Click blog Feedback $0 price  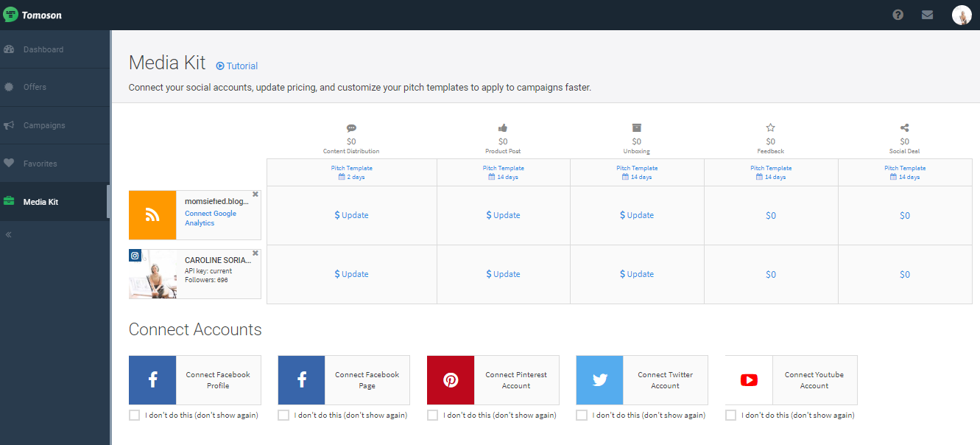click(771, 215)
